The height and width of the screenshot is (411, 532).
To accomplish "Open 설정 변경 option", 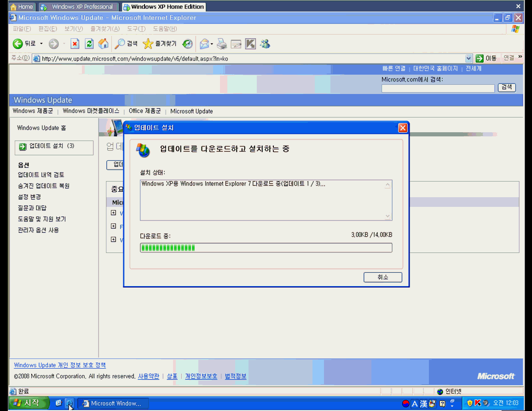I will pos(29,197).
